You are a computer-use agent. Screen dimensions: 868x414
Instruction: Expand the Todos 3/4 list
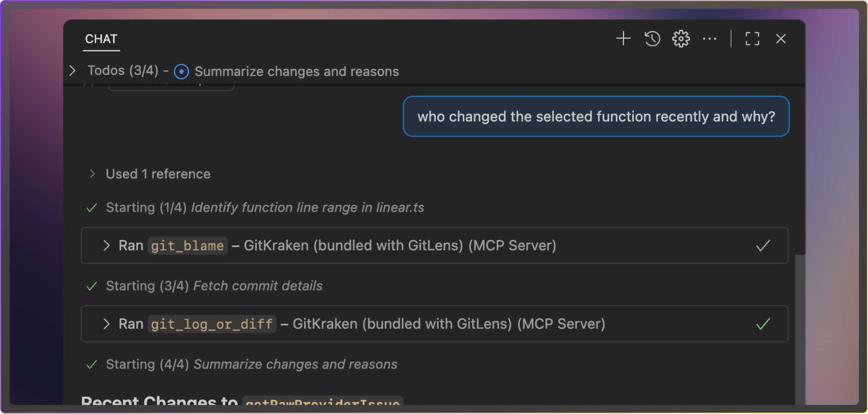72,71
